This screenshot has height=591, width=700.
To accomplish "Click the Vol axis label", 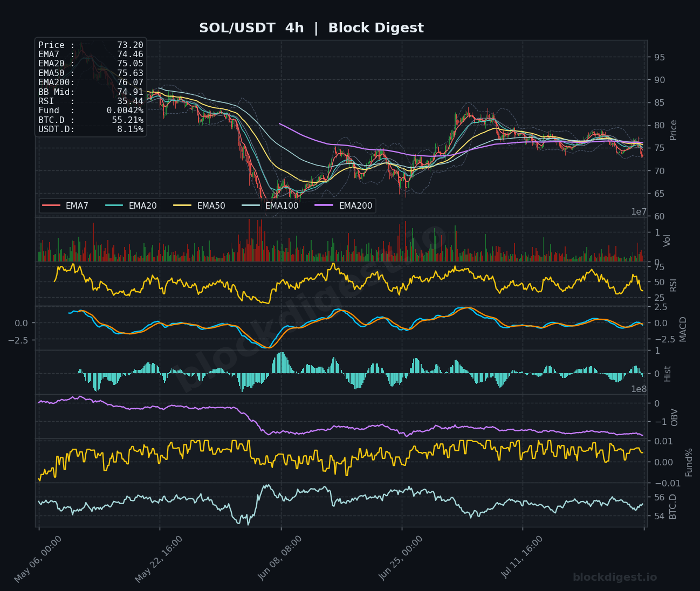I will (x=667, y=240).
